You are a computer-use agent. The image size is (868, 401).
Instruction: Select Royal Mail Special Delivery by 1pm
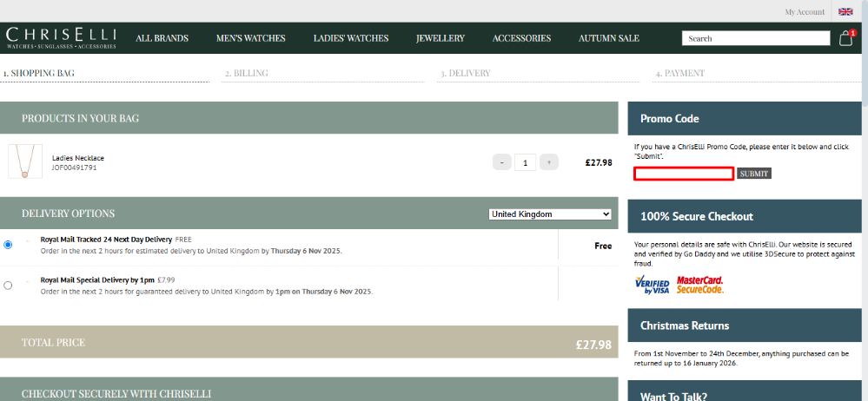8,285
